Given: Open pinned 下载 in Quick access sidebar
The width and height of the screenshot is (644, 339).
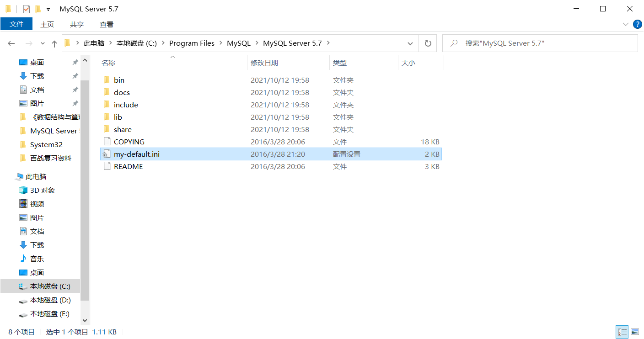Looking at the screenshot, I should point(37,76).
